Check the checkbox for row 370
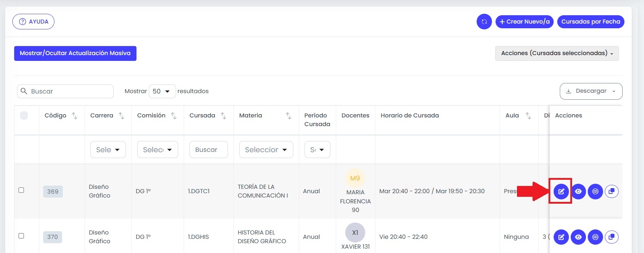The width and height of the screenshot is (644, 253). tap(21, 236)
